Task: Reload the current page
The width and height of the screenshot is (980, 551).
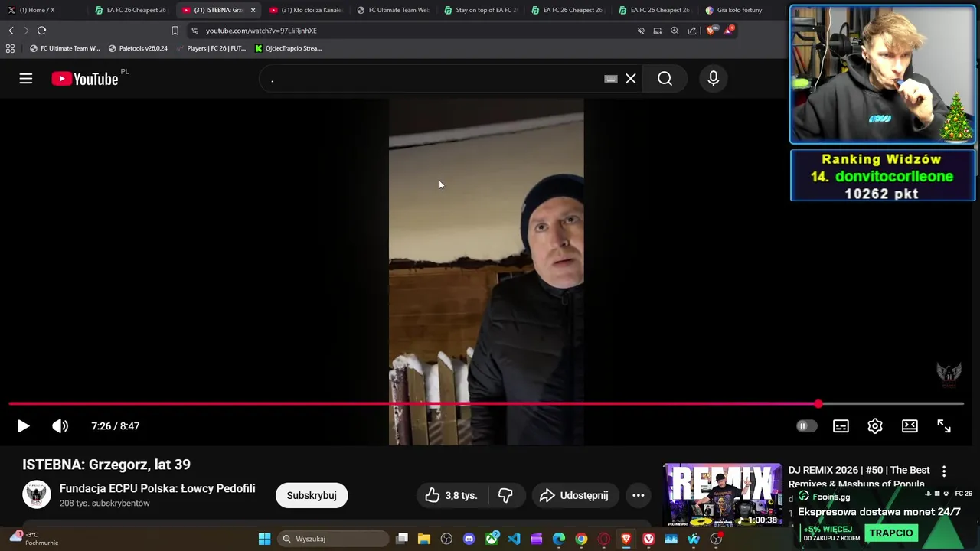Action: tap(41, 31)
